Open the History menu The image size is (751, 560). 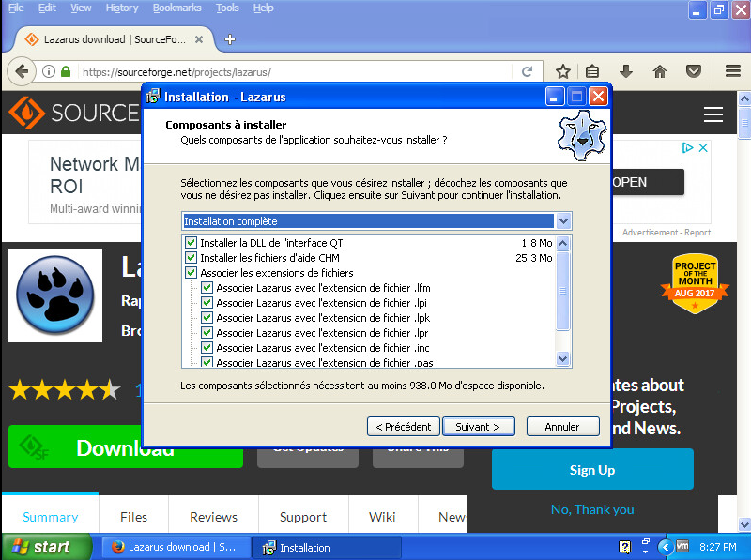tap(122, 8)
